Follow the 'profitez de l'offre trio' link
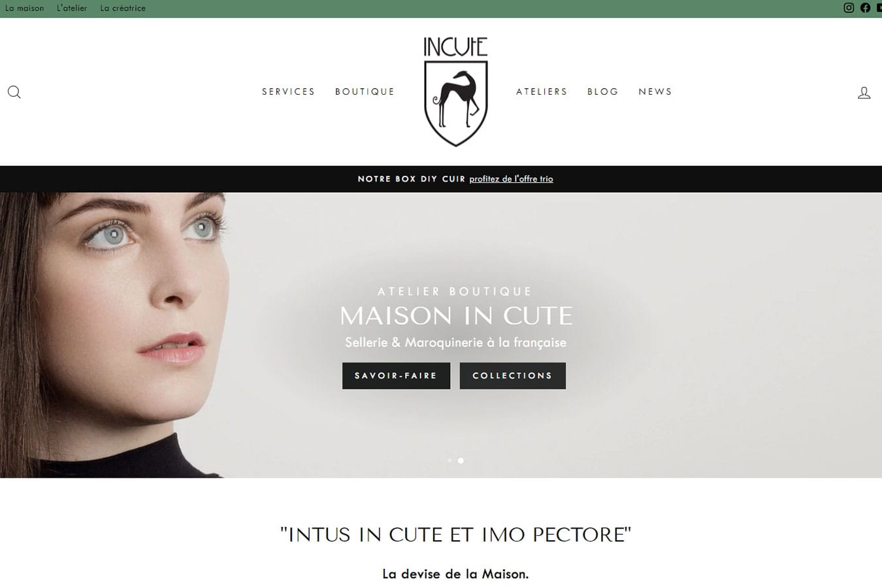 511,179
